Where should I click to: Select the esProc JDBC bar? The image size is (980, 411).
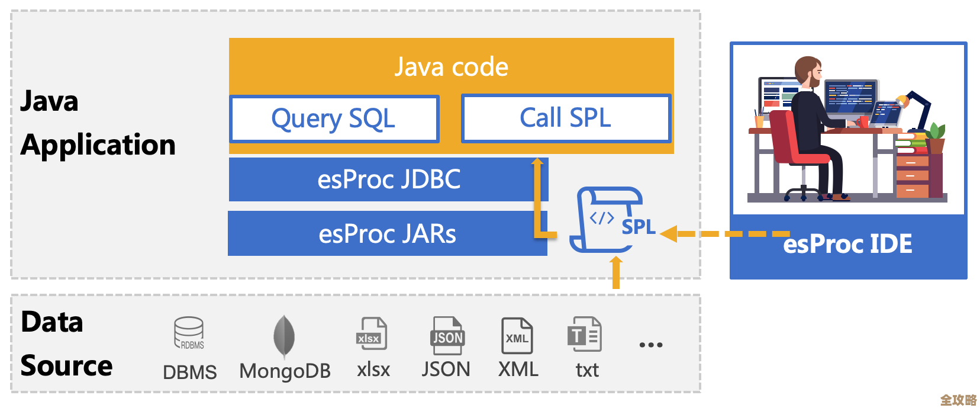click(388, 179)
